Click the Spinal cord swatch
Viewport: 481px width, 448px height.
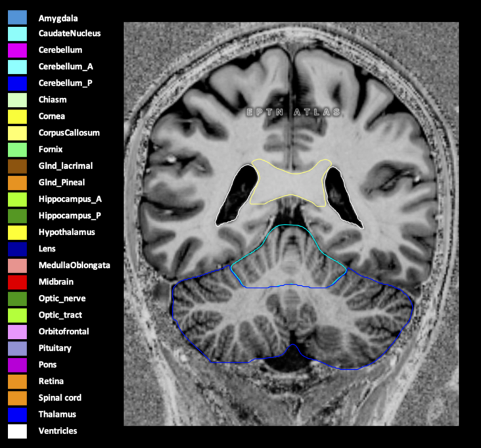coord(17,398)
